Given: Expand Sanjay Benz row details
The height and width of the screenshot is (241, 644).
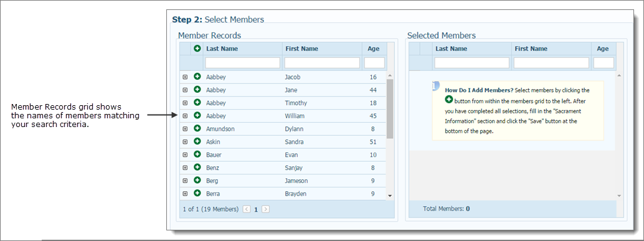Looking at the screenshot, I should point(185,168).
